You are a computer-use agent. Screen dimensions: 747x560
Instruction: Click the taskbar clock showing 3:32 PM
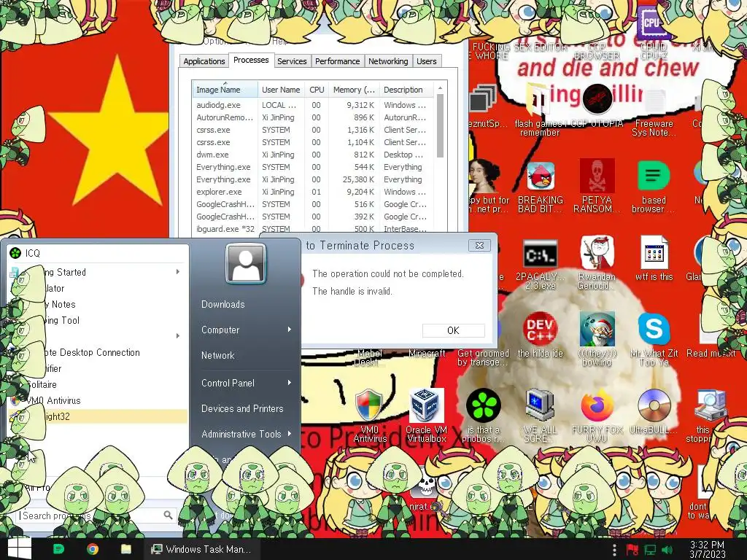click(x=707, y=550)
